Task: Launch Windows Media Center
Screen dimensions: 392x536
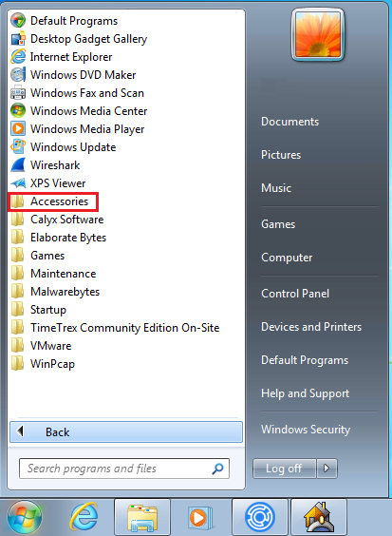Action: 79,111
